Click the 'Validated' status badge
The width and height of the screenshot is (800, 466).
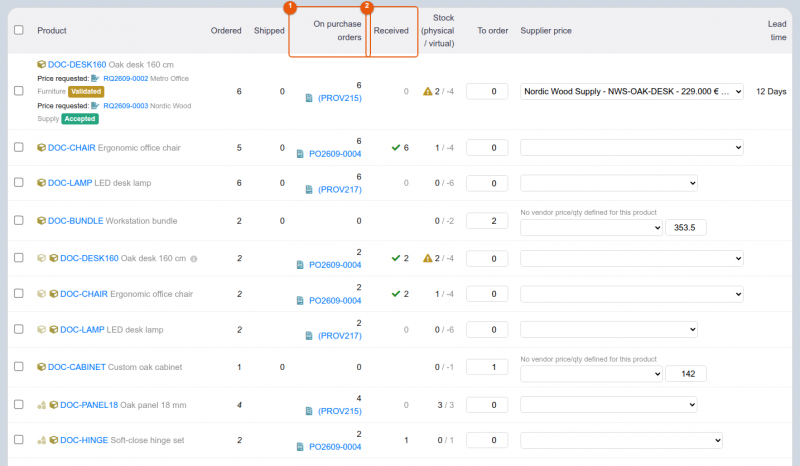tap(86, 91)
